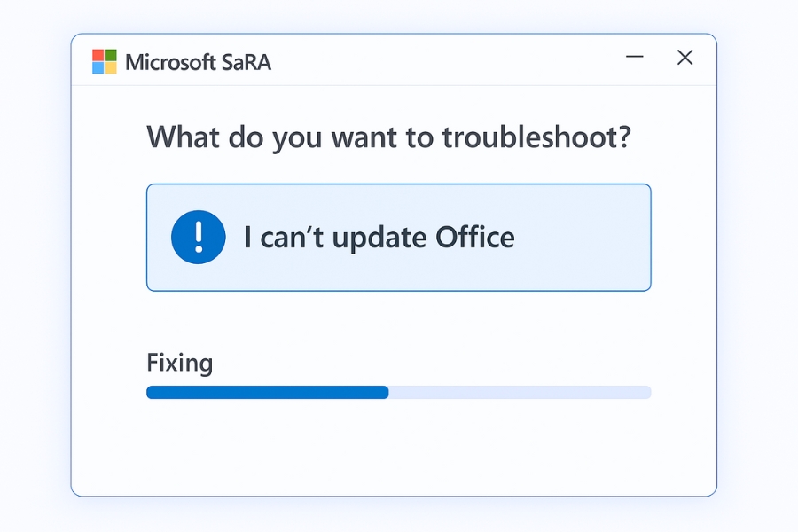Click the title bar of the SaRA window
This screenshot has width=798, height=532.
click(x=399, y=59)
